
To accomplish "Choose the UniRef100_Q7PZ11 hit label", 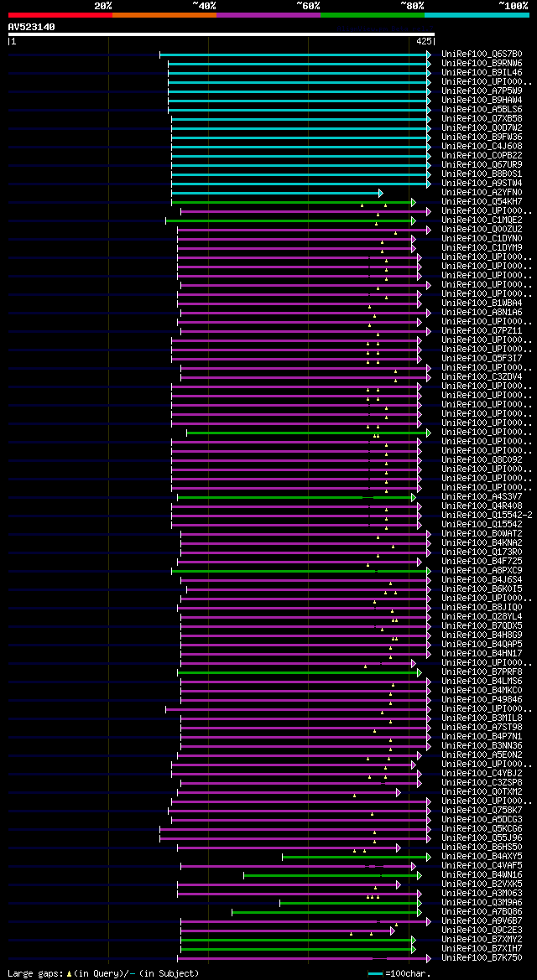I will pos(482,330).
